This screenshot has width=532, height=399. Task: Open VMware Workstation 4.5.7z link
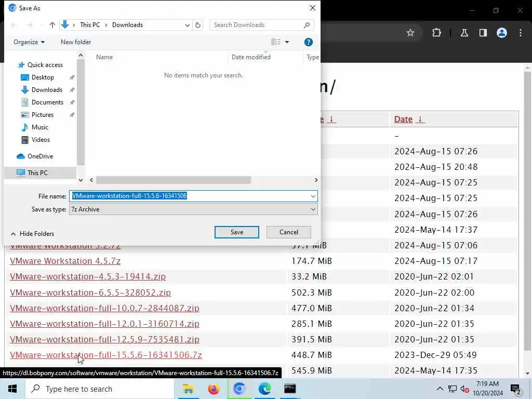coord(65,261)
